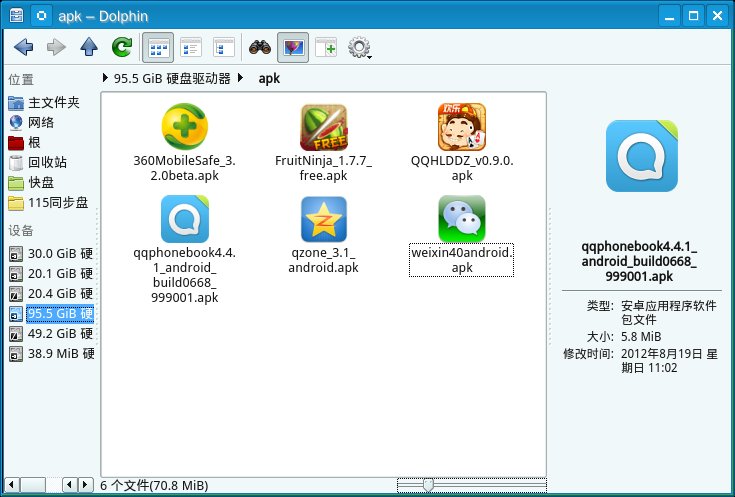Select the 360MobileSafe apk icon

point(185,127)
